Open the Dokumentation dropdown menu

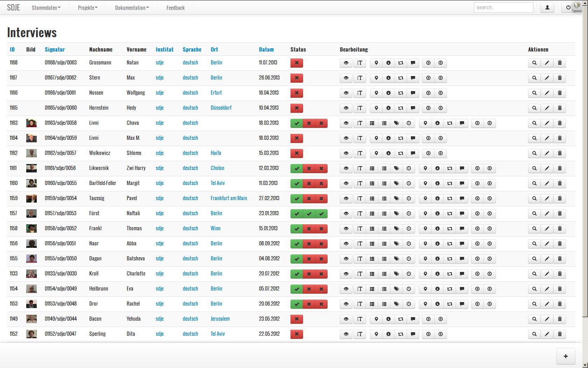click(x=132, y=8)
